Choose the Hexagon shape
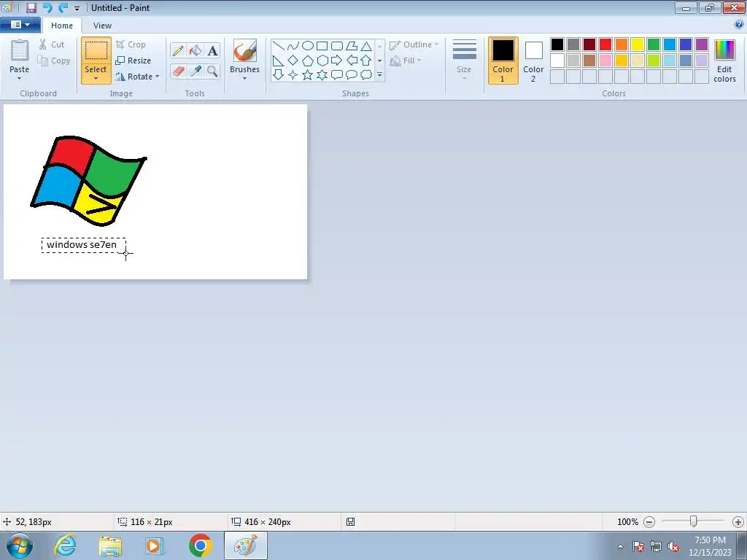The height and width of the screenshot is (560, 747). point(322,61)
